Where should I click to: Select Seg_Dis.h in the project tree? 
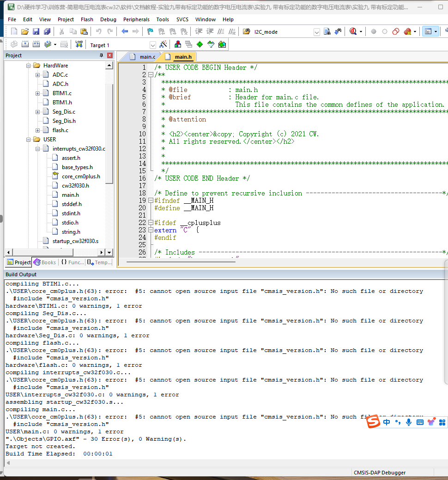tap(64, 121)
